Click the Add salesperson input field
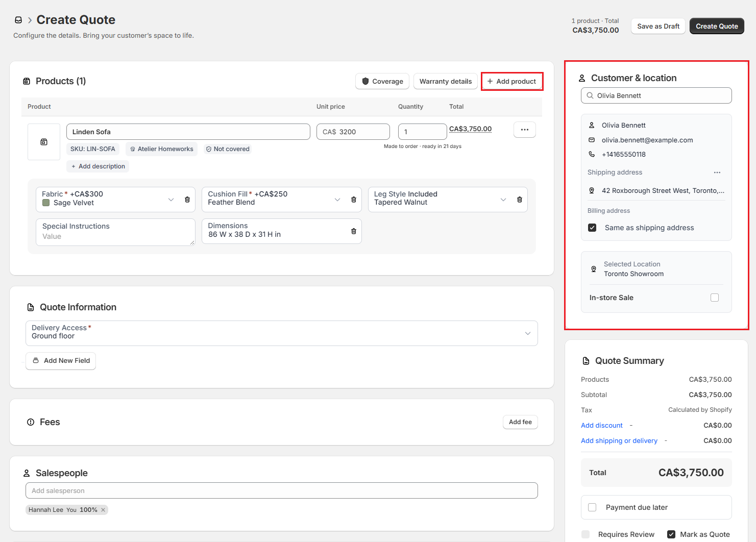The height and width of the screenshot is (542, 756). [x=282, y=490]
